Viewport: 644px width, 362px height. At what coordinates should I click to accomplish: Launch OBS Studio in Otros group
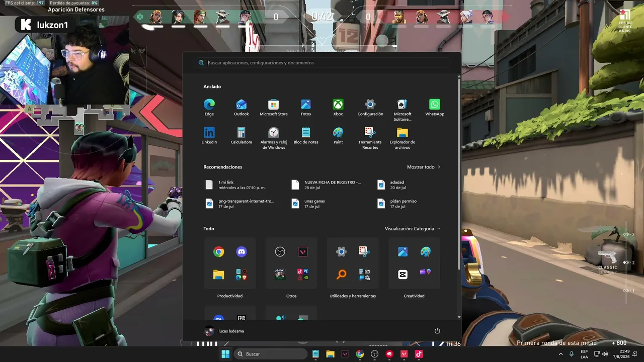coord(280,252)
